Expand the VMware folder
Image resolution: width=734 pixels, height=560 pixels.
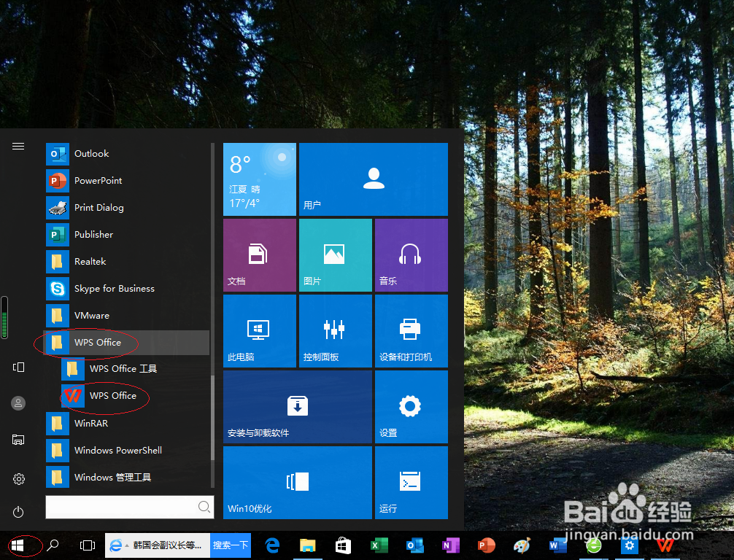click(x=128, y=316)
